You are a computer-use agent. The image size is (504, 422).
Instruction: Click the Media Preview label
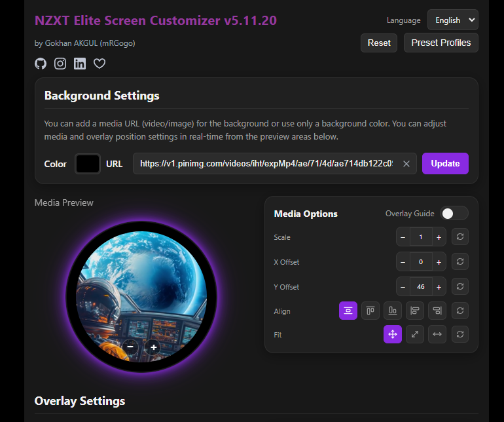pyautogui.click(x=64, y=202)
